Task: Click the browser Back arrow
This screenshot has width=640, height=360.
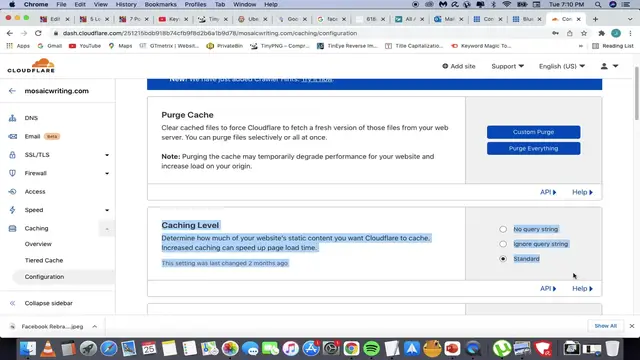Action: coord(10,33)
